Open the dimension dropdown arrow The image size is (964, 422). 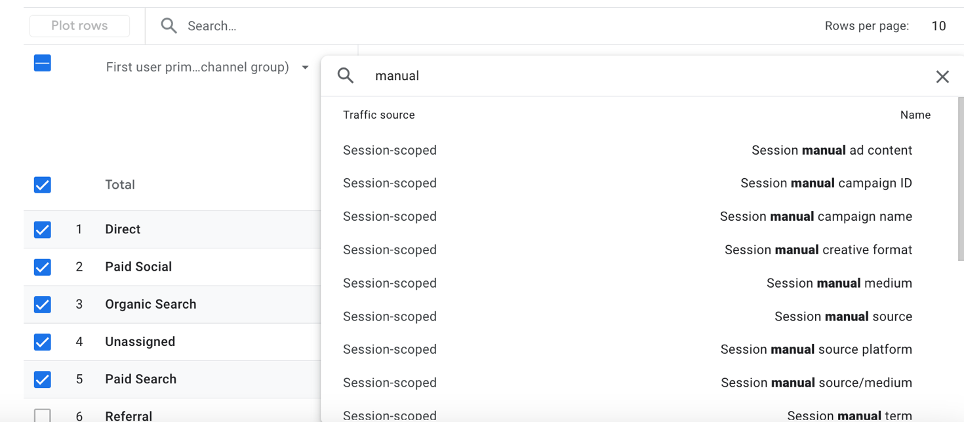(x=305, y=68)
